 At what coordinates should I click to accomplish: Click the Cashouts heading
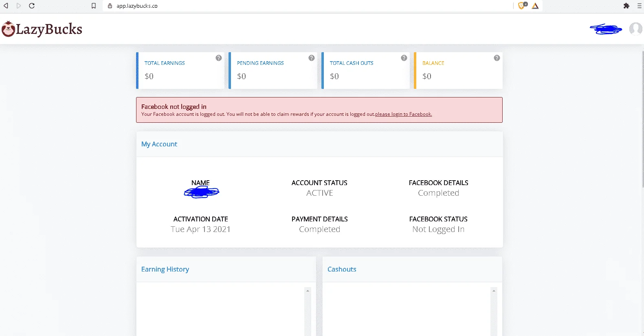click(342, 269)
